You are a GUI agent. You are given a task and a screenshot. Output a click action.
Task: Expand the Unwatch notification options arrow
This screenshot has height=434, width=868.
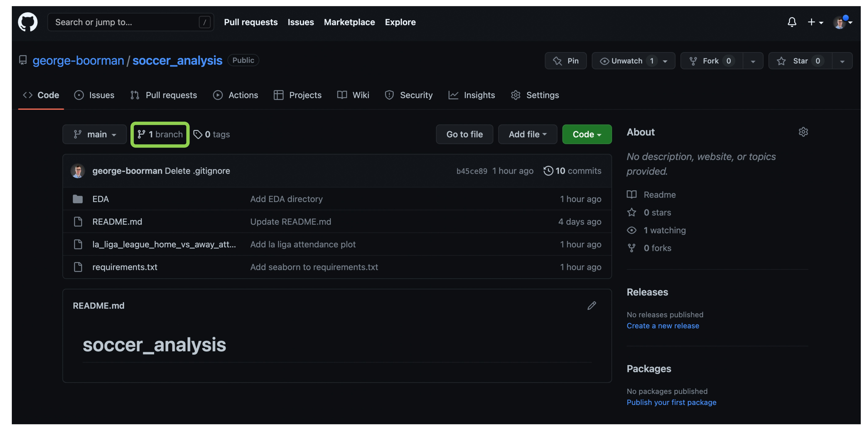(665, 61)
